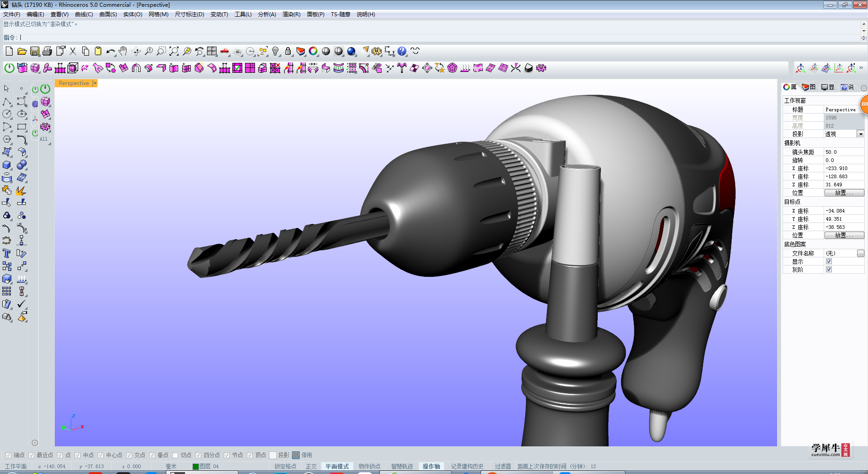Click the Copy icon

click(85, 51)
